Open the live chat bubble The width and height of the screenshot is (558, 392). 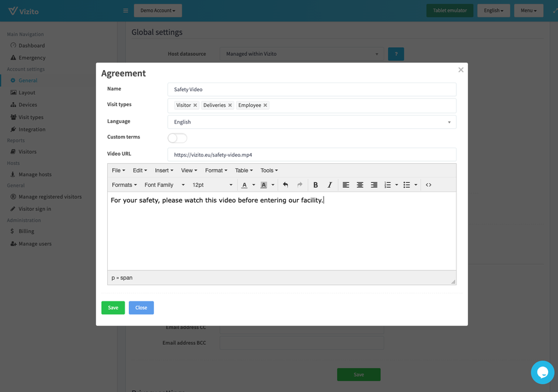coord(542,372)
